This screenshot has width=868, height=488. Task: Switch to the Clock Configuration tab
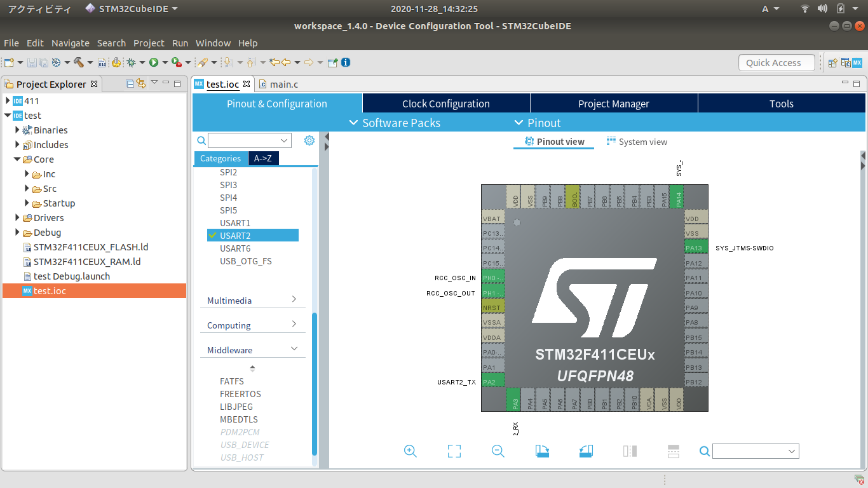(445, 103)
